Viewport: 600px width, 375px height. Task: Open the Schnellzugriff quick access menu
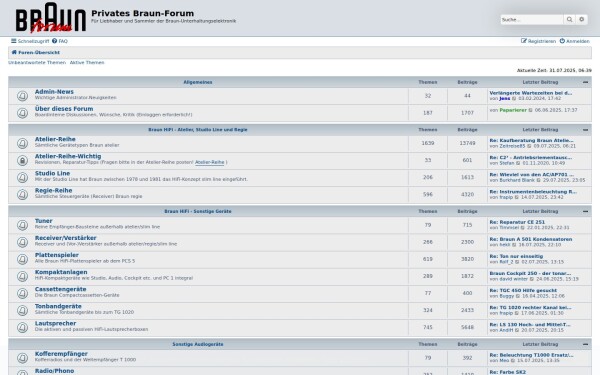click(30, 41)
